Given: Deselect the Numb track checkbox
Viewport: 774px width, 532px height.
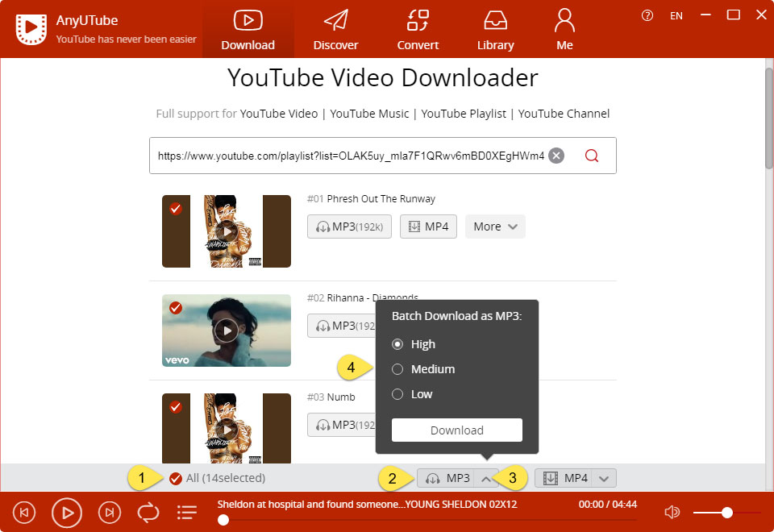Looking at the screenshot, I should pos(175,407).
